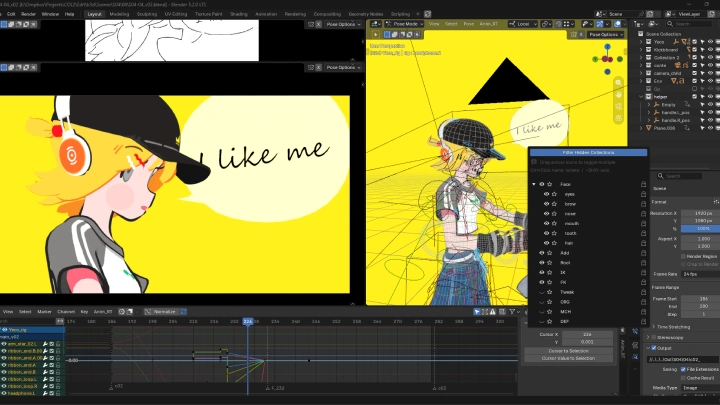Expand the Yeco collection in outliner

641,42
